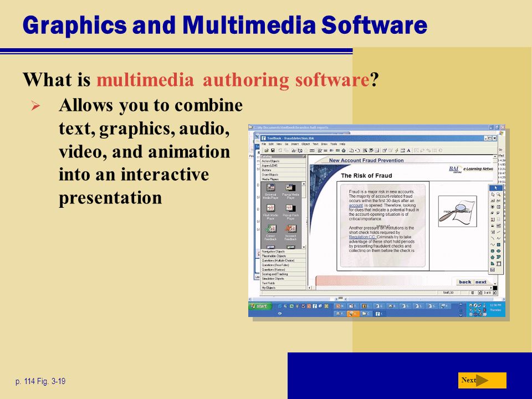Select the magnifier zoom tool in tool palette

(x=498, y=195)
